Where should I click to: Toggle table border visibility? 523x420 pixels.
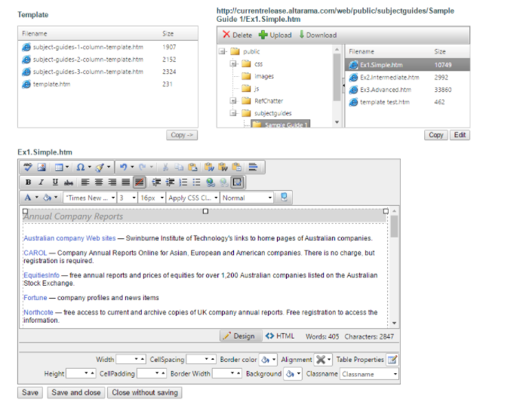[x=238, y=182]
